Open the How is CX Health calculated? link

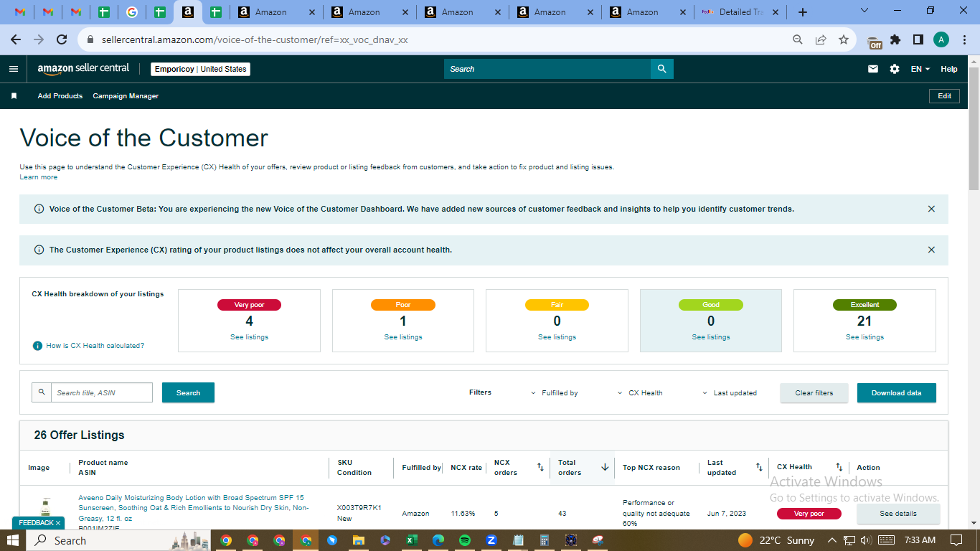(x=95, y=346)
